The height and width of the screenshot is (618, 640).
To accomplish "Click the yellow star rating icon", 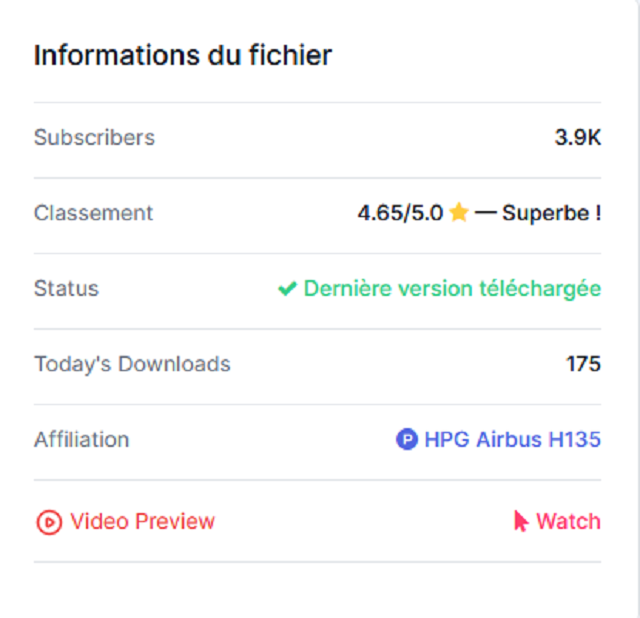I will point(459,213).
